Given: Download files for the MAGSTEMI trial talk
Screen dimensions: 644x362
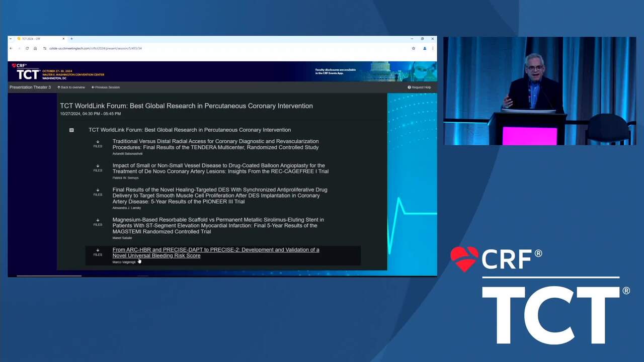Looking at the screenshot, I should tap(98, 222).
